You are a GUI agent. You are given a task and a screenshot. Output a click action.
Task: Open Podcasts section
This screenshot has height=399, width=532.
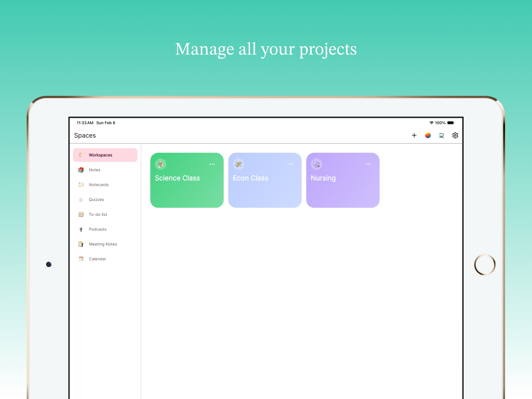pos(105,229)
